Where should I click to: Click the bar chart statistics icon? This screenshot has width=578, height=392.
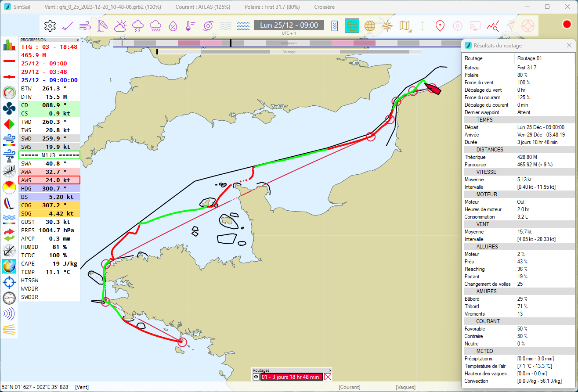9,45
